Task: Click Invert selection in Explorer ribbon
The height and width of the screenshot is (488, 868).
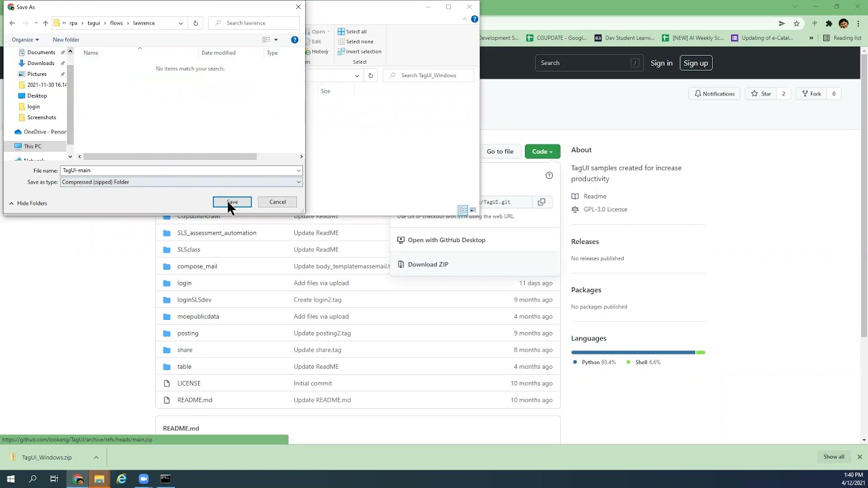Action: (359, 52)
